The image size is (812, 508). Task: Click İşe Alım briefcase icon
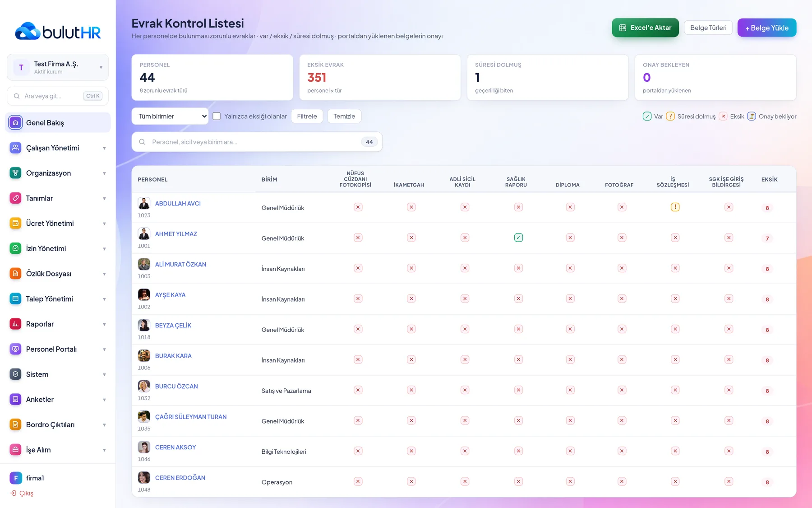[x=15, y=450]
